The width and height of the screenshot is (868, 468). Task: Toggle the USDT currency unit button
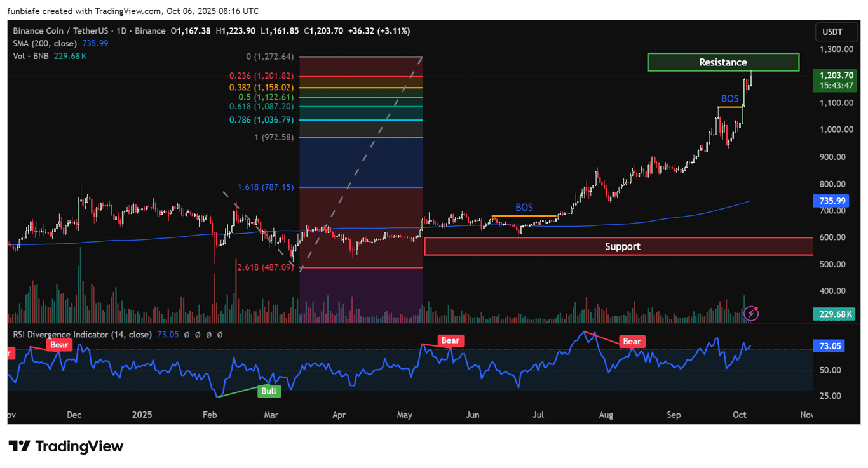click(x=836, y=31)
